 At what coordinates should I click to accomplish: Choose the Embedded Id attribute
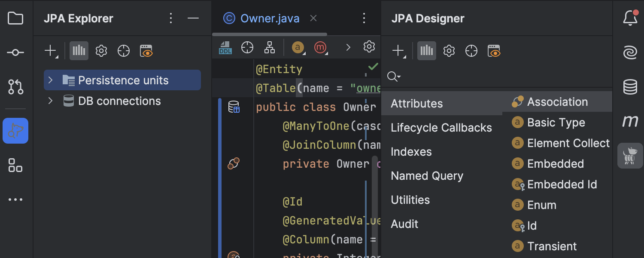(557, 184)
